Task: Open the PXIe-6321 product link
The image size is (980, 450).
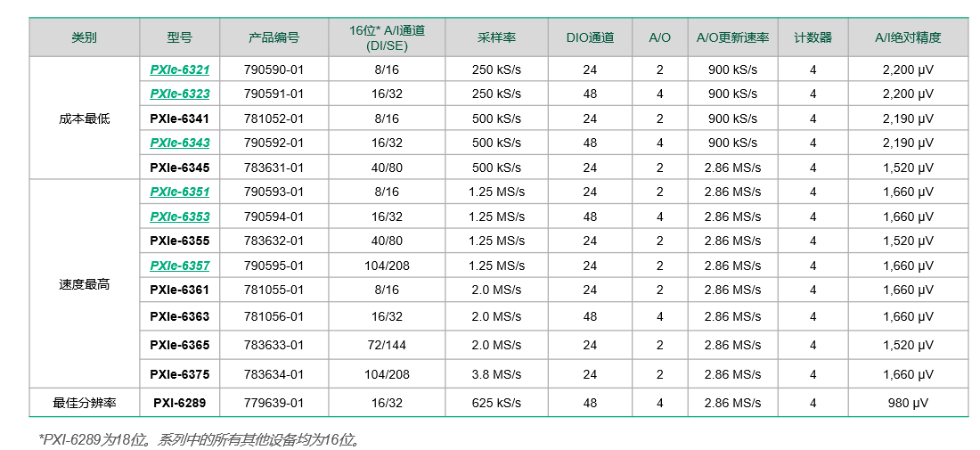Action: click(179, 70)
